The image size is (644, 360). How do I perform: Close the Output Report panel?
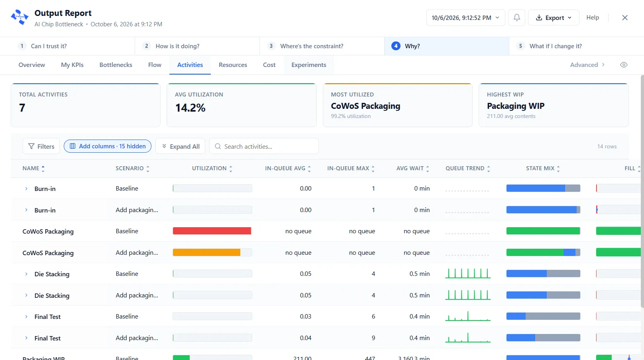pyautogui.click(x=625, y=18)
